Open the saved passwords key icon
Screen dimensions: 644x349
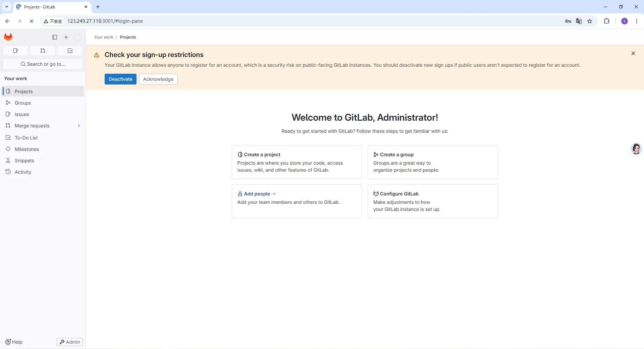click(x=568, y=21)
